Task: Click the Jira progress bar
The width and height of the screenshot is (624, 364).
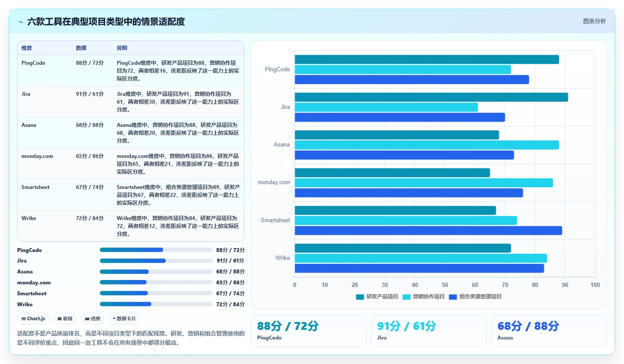Action: click(x=156, y=261)
